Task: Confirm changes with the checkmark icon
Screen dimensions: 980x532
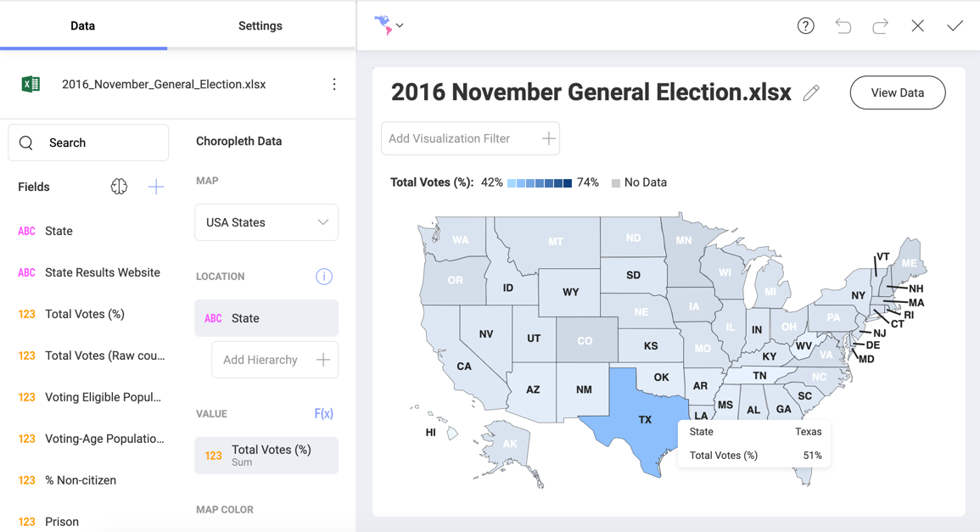Action: [955, 25]
